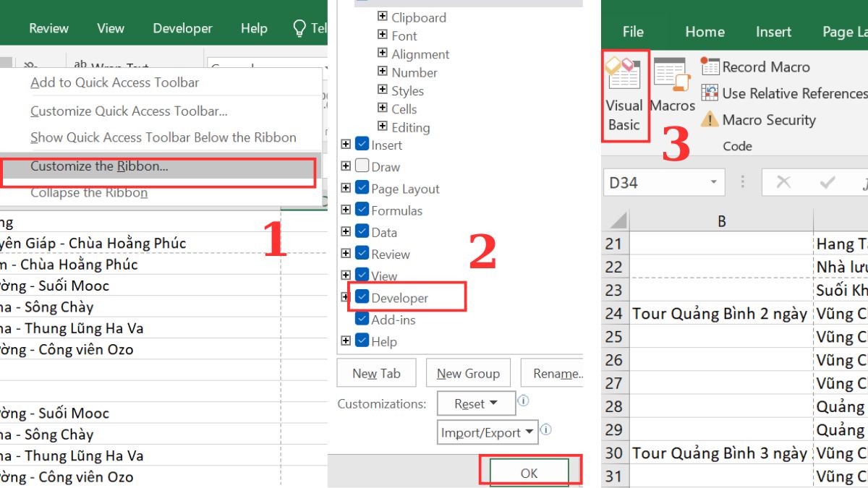
Task: Click cell ending with Thung Lũng Ha Va near top
Action: 140,328
